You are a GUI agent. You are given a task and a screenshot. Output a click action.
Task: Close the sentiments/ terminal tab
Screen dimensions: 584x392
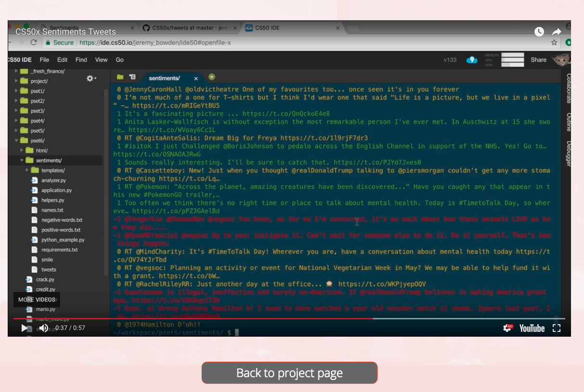point(196,78)
